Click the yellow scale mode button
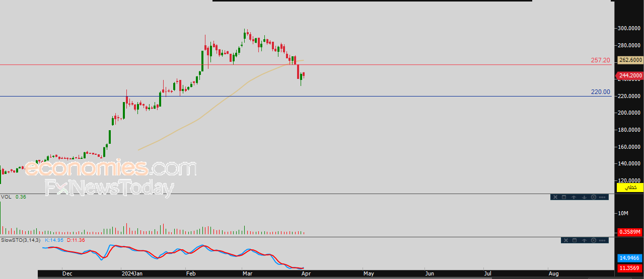 tap(629, 187)
